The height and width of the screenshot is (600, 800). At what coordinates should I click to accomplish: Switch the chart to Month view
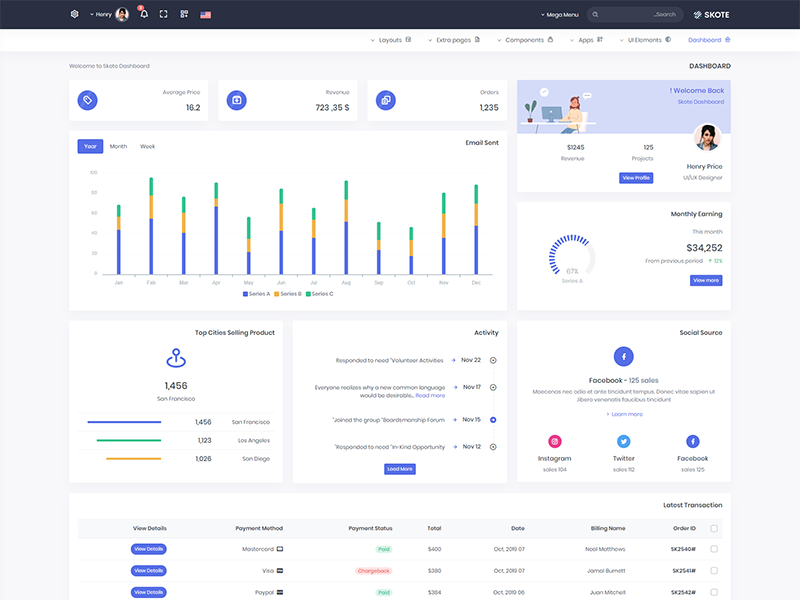(118, 146)
